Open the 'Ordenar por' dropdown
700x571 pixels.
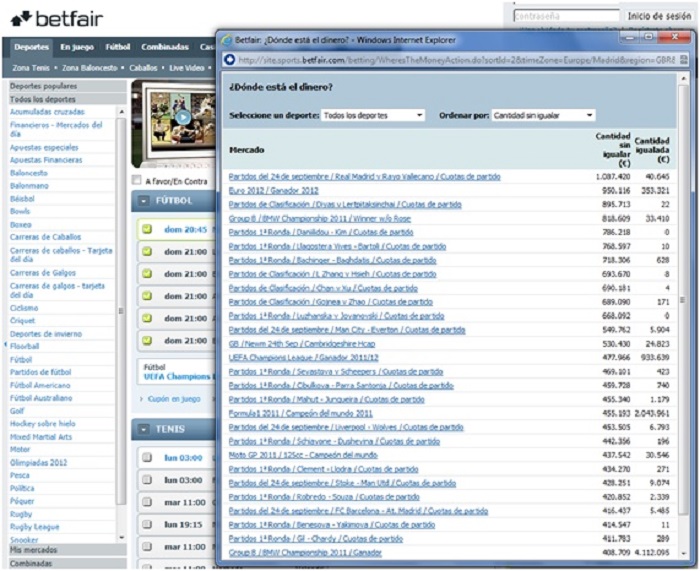542,116
